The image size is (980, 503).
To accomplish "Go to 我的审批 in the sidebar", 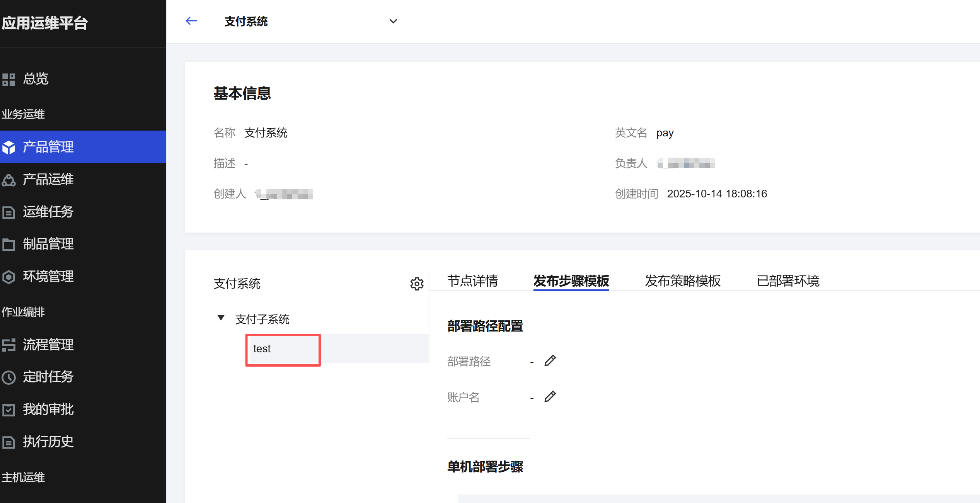I will click(48, 410).
